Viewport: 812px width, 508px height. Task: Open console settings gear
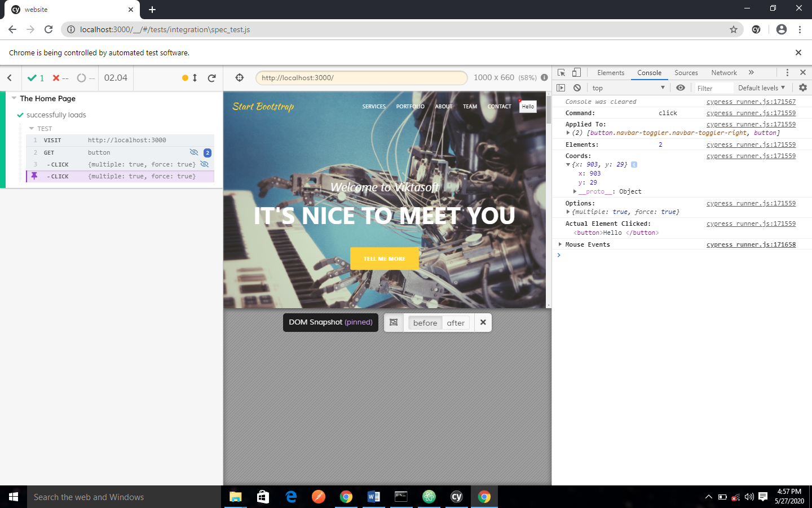803,87
